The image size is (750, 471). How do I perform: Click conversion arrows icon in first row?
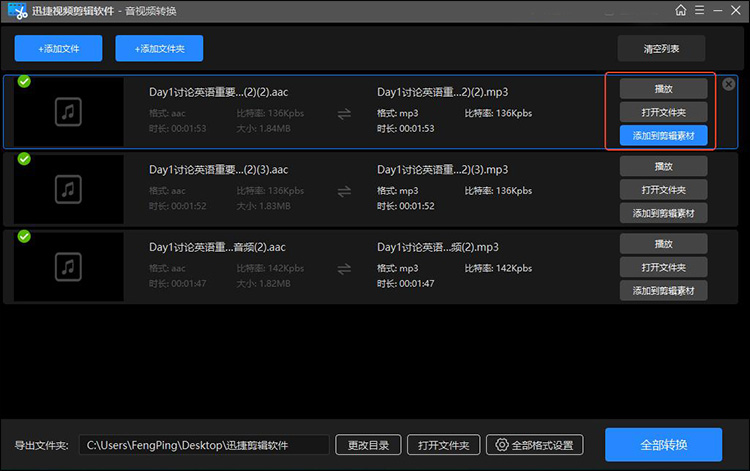344,113
